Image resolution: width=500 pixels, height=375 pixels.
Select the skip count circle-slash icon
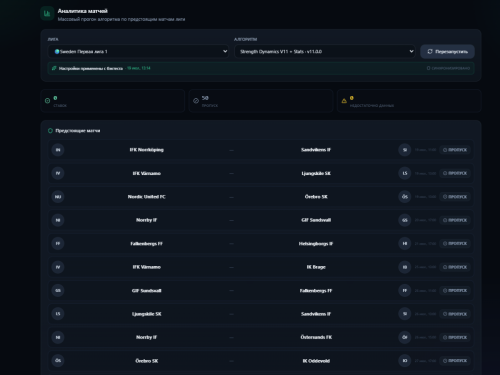coord(196,101)
